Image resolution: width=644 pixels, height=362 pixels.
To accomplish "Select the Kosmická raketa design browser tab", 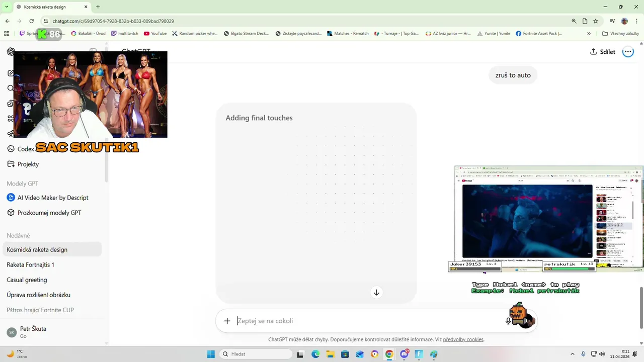I will [52, 7].
